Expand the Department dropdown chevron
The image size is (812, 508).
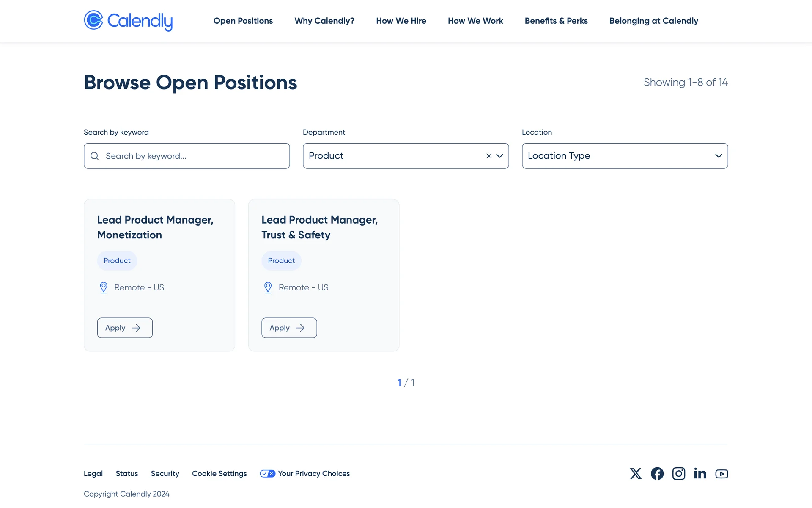tap(500, 156)
